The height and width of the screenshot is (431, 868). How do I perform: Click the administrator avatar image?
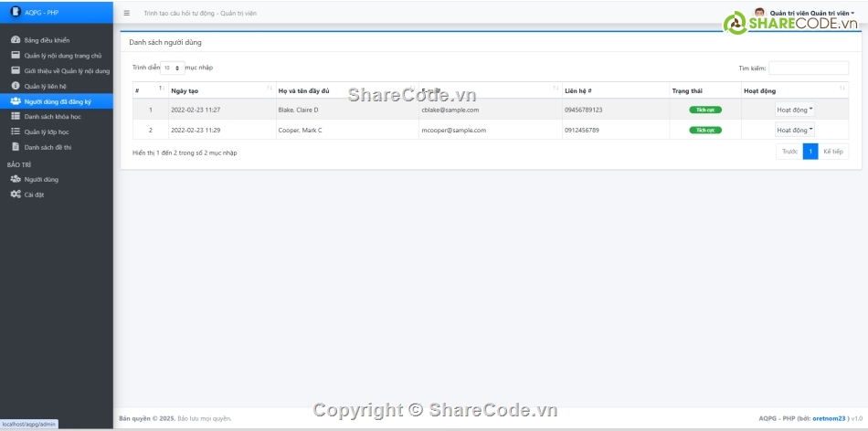tap(759, 13)
